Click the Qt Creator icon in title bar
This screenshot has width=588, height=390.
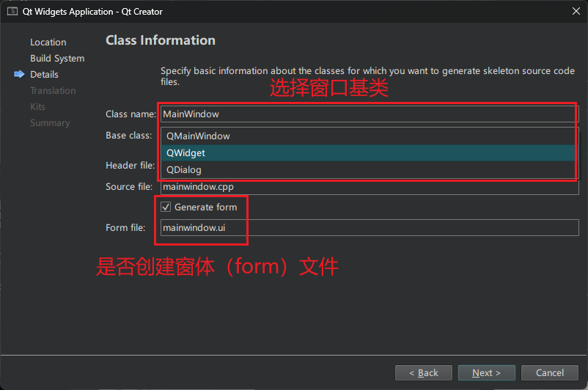click(x=12, y=11)
